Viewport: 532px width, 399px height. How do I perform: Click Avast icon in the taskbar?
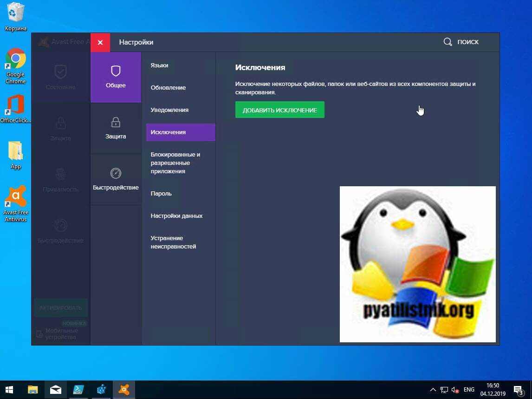tap(124, 390)
